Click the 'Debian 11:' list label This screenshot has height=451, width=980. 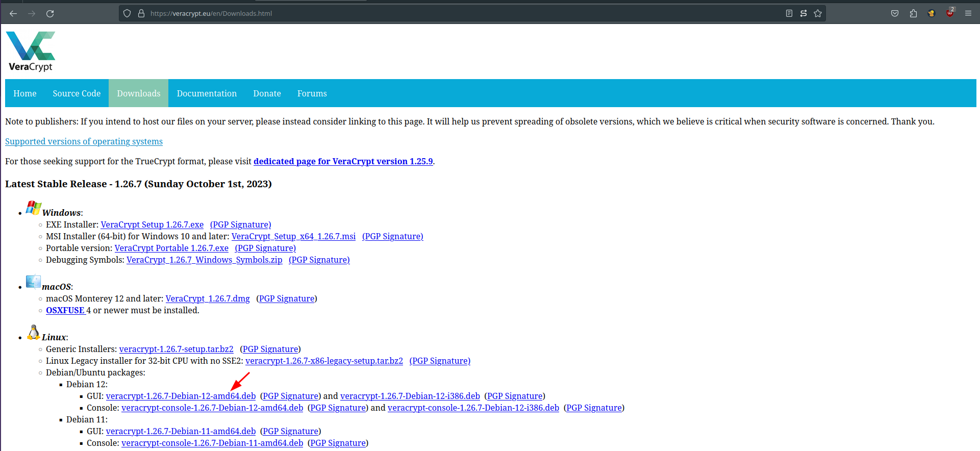tap(87, 419)
